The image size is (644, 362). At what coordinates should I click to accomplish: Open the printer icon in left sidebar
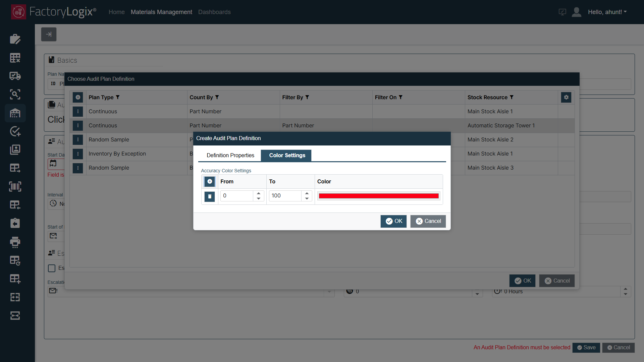[x=15, y=242]
